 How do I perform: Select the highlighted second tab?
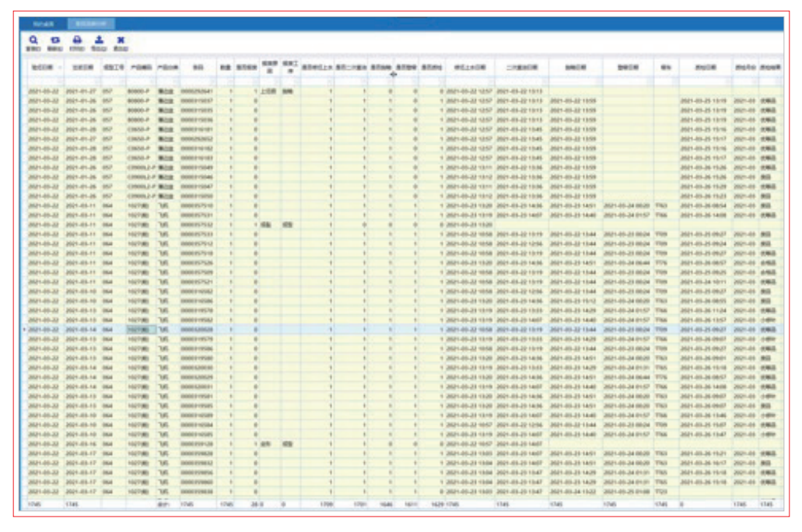(x=91, y=24)
